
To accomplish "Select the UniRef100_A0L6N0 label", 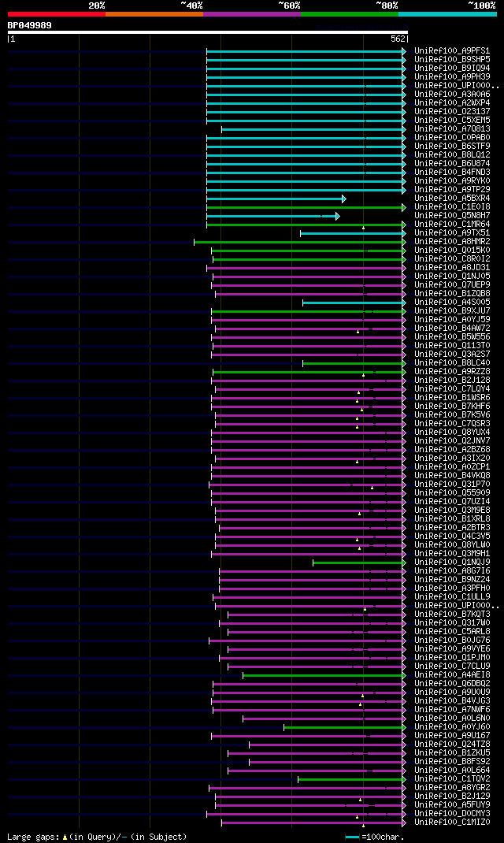I will (x=452, y=719).
